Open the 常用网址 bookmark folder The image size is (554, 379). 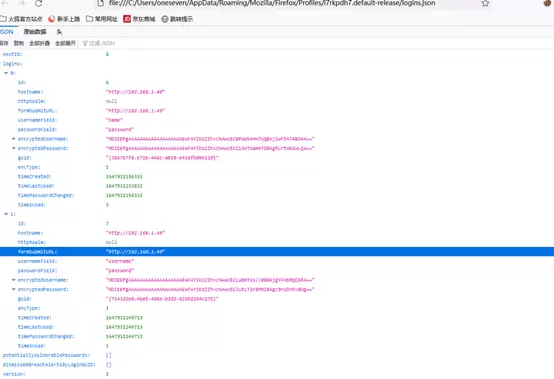click(102, 19)
